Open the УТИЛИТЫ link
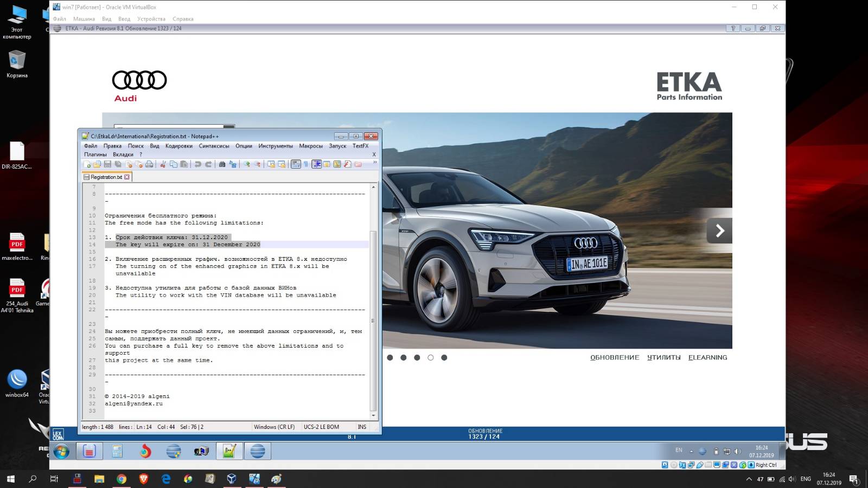The height and width of the screenshot is (488, 868). click(663, 357)
